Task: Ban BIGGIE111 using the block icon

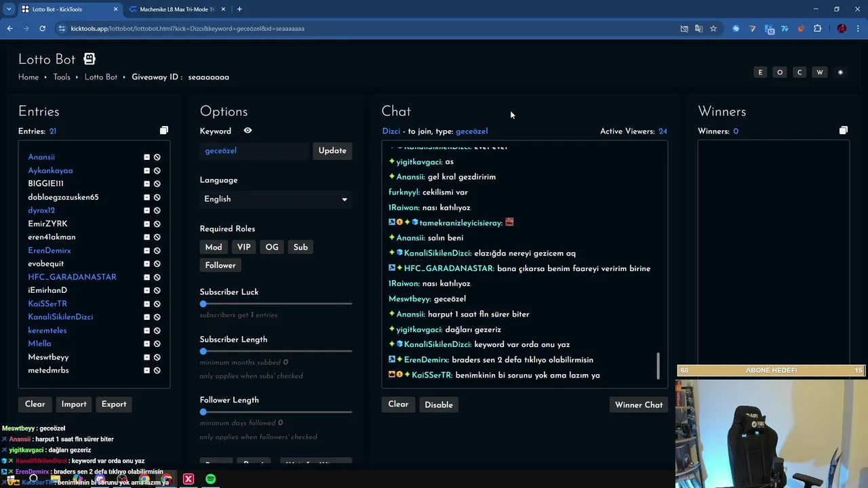Action: (157, 184)
